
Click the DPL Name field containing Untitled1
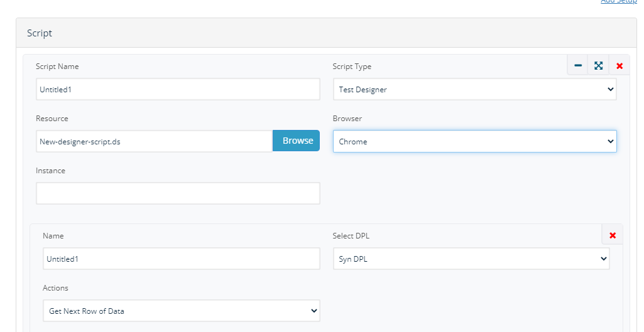pos(182,259)
